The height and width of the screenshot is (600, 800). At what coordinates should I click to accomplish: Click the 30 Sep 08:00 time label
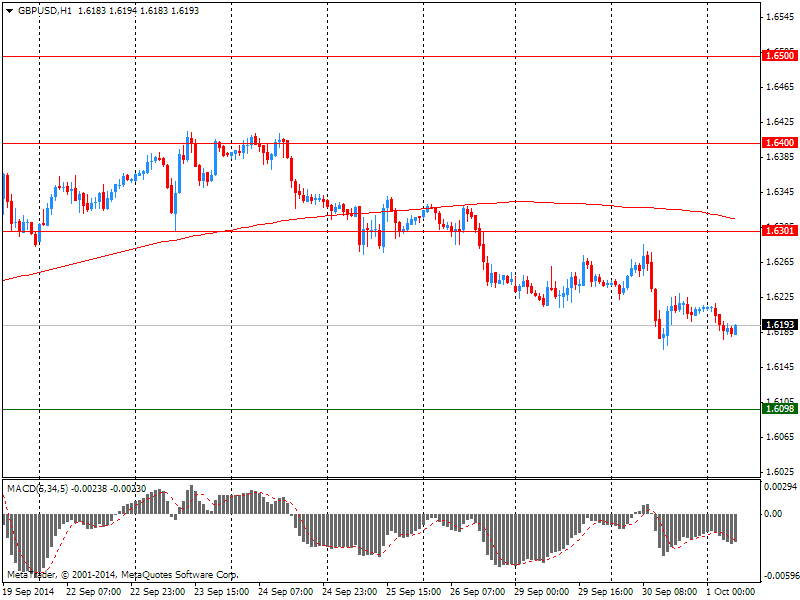(669, 592)
